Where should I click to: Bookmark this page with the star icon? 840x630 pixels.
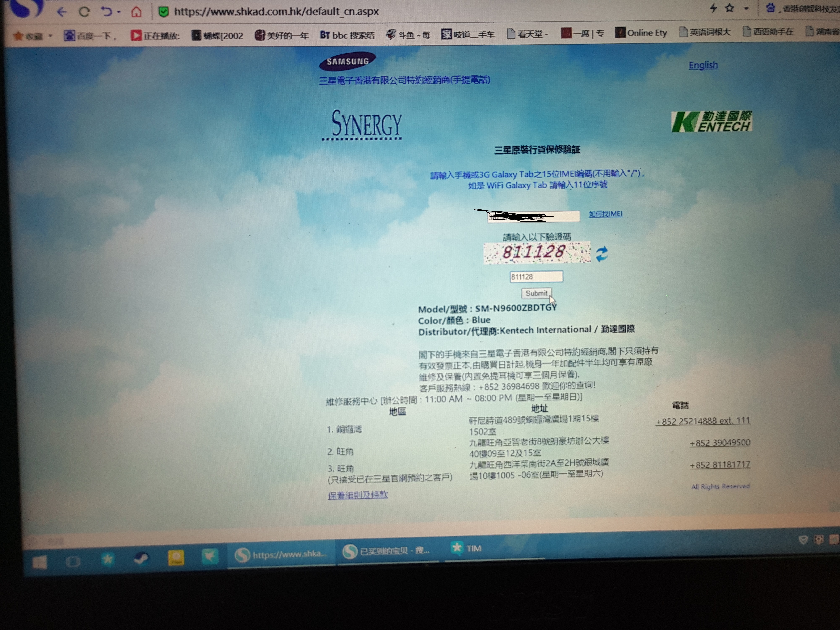pyautogui.click(x=730, y=8)
